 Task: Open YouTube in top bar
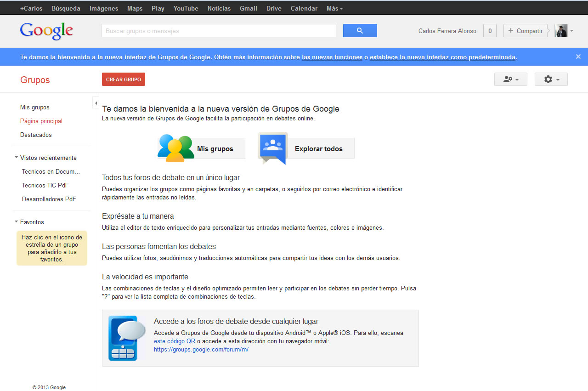coord(186,8)
